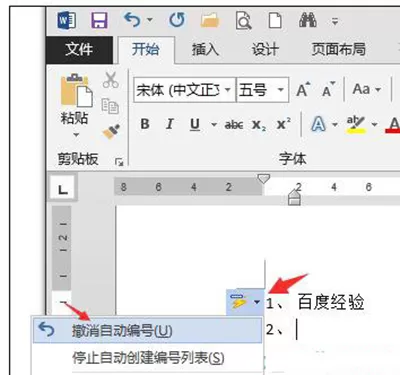Click the scissors cut icon
The width and height of the screenshot is (400, 375).
click(110, 80)
